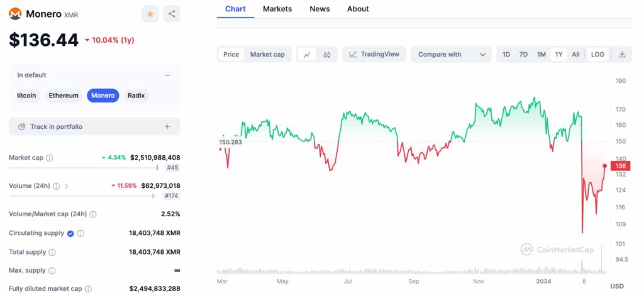Select the All time range

[576, 55]
